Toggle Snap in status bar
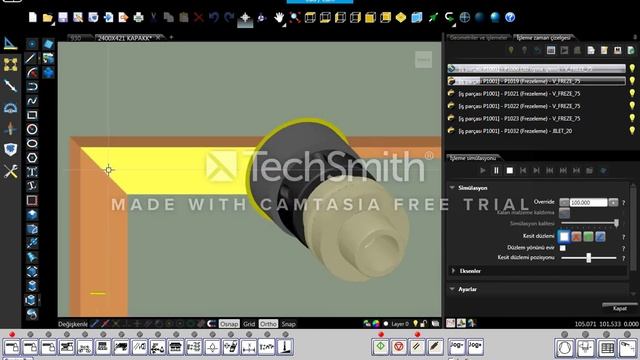Viewport: 640px width, 360px height. click(x=289, y=324)
